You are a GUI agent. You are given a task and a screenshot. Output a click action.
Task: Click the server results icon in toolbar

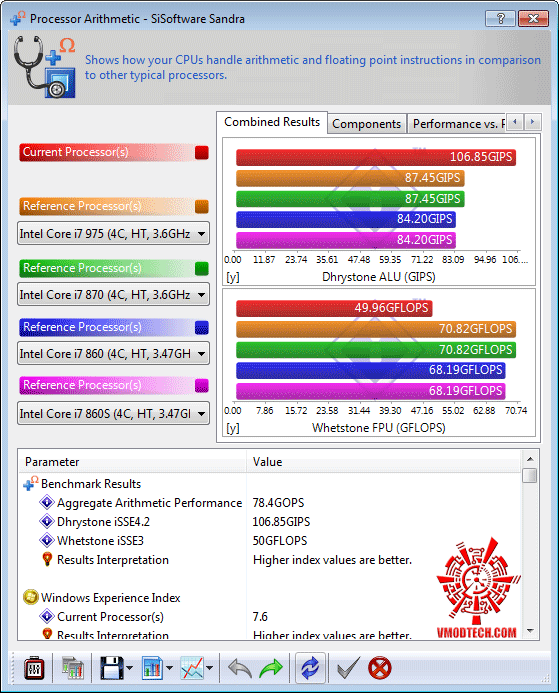[x=72, y=668]
